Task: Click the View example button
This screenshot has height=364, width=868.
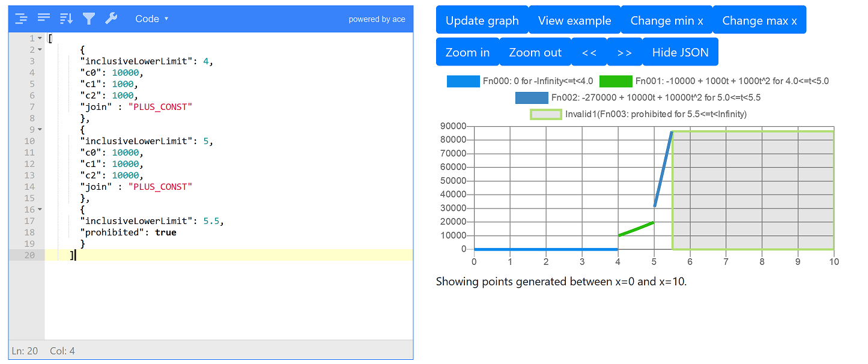Action: point(574,20)
